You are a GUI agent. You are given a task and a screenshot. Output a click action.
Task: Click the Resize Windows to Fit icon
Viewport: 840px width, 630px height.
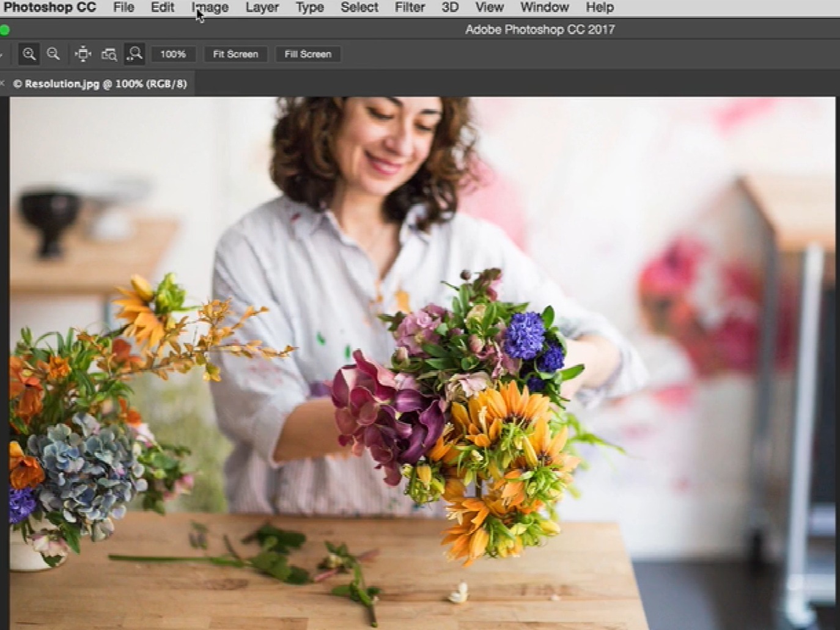[82, 54]
